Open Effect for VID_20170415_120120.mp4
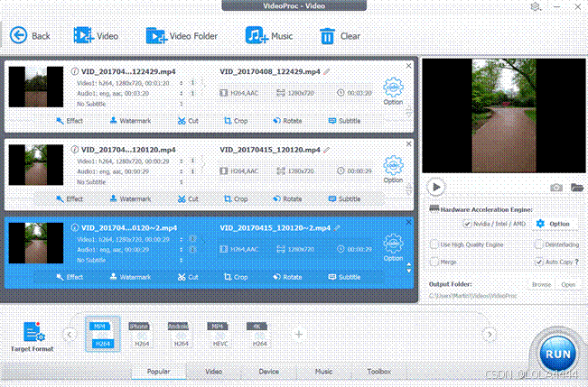This screenshot has width=588, height=387. 70,198
